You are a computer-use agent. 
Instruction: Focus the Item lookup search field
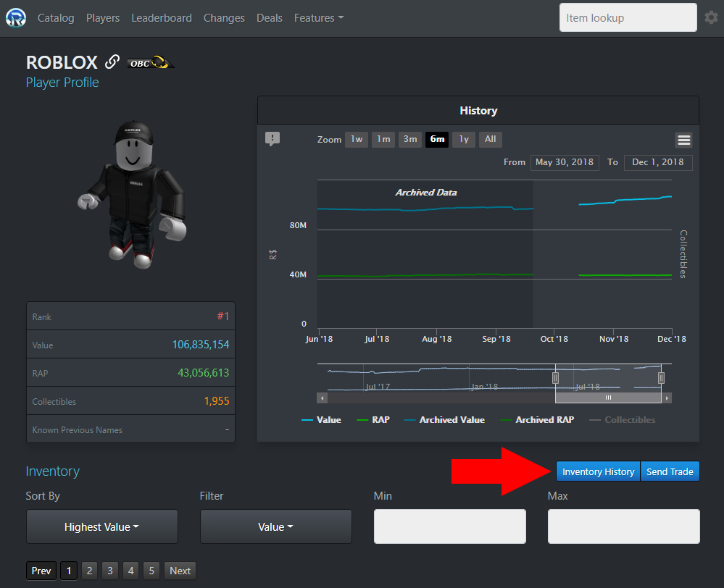tap(628, 17)
